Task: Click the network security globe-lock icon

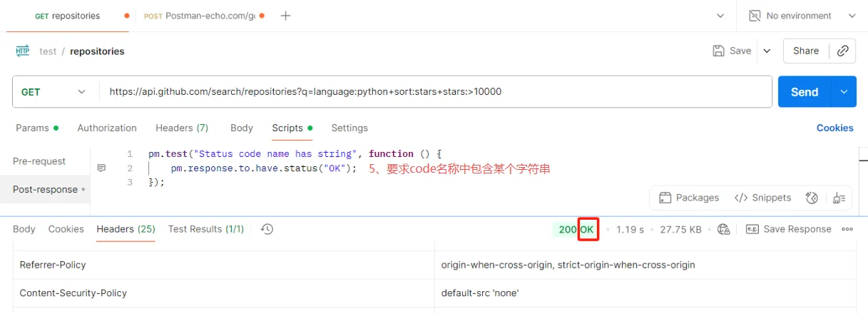Action: click(724, 229)
